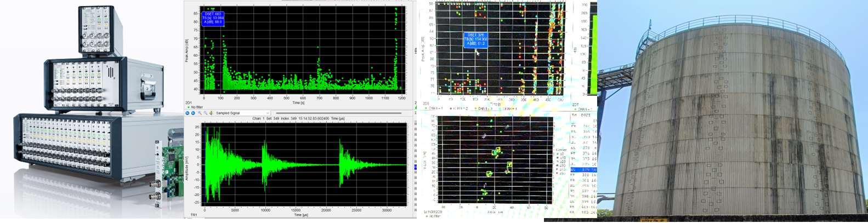This screenshot has width=868, height=223.
Task: Click the 'TR1' label under the waveform plot
Action: (x=194, y=215)
